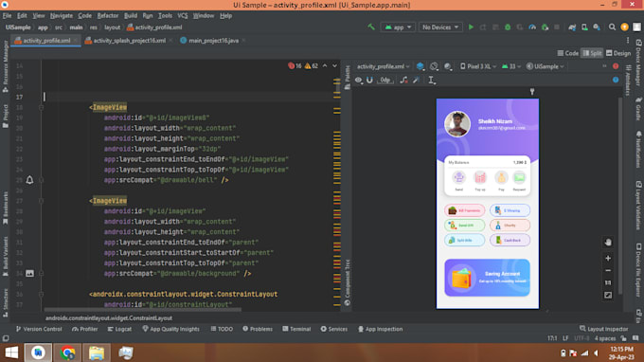
Task: Switch to activity_splash_project16.xml tab
Action: pyautogui.click(x=129, y=41)
